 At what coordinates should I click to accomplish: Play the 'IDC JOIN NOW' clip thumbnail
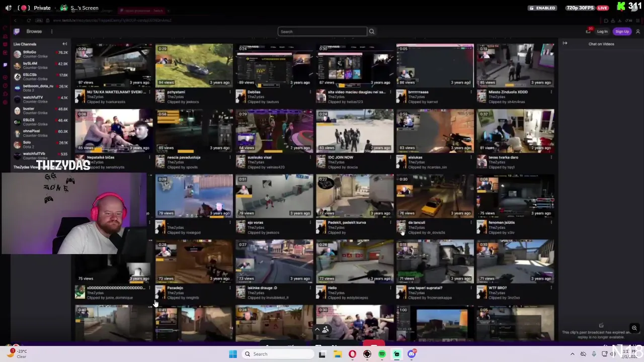355,131
